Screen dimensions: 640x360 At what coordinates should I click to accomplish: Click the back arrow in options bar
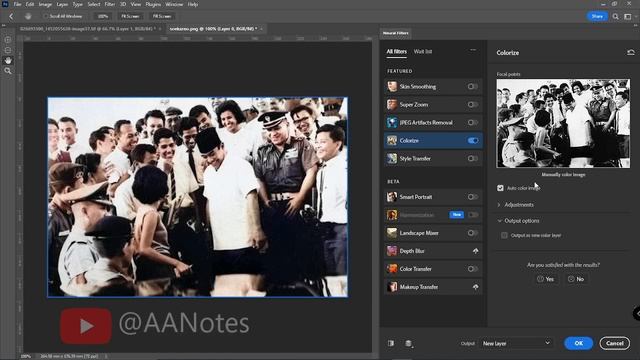click(x=11, y=16)
